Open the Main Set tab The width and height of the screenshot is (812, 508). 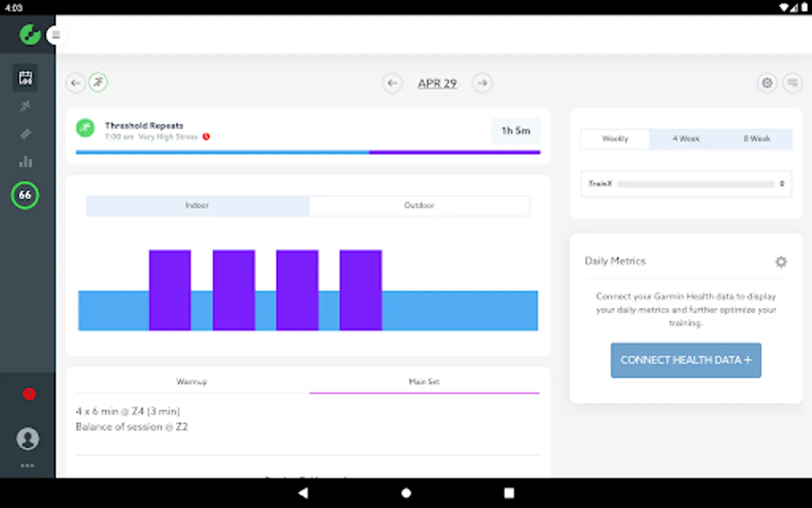424,382
